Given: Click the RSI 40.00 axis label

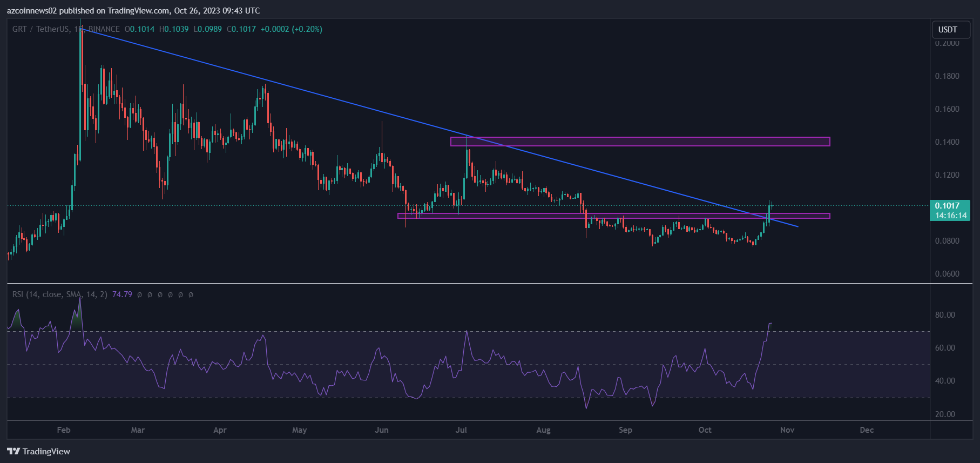Looking at the screenshot, I should coord(945,381).
